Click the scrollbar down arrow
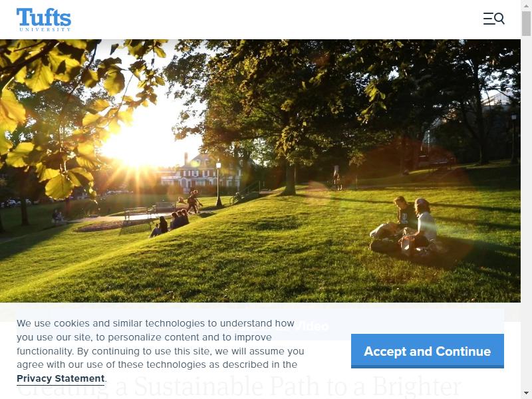 coord(526,394)
